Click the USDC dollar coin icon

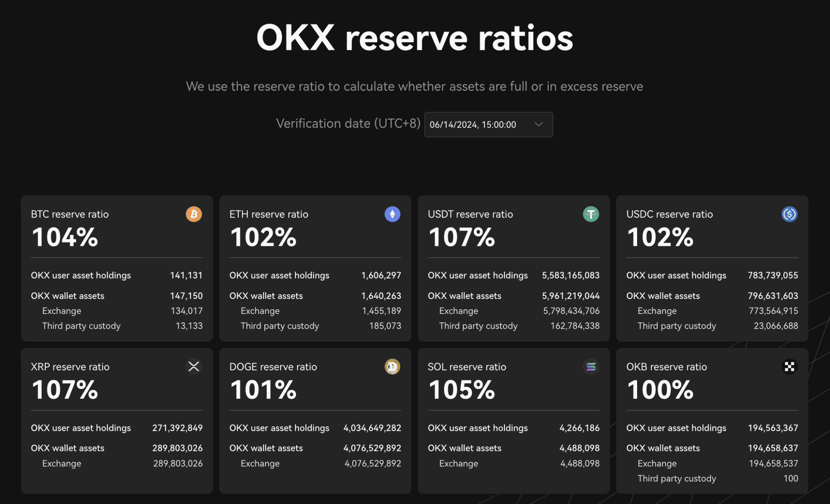tap(789, 214)
